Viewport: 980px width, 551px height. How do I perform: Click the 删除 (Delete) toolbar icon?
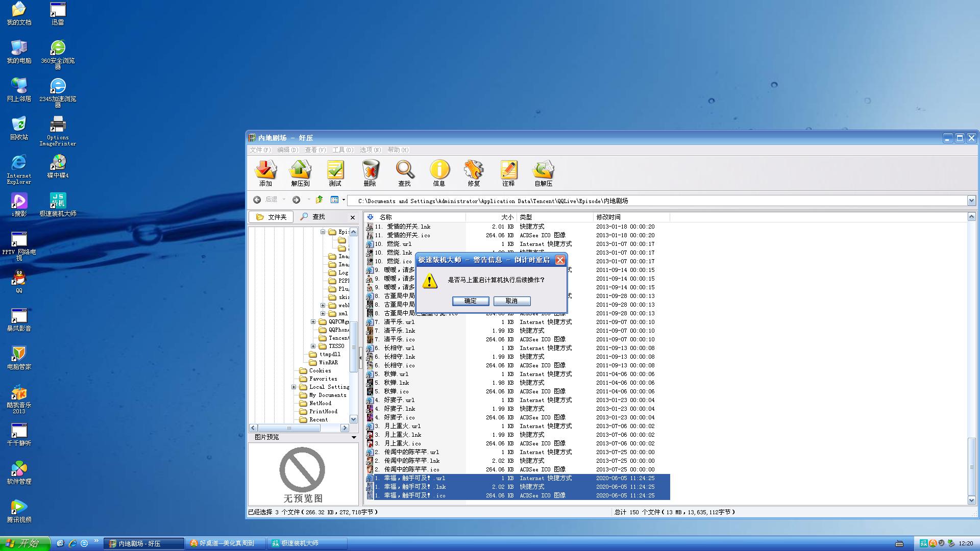(x=370, y=172)
